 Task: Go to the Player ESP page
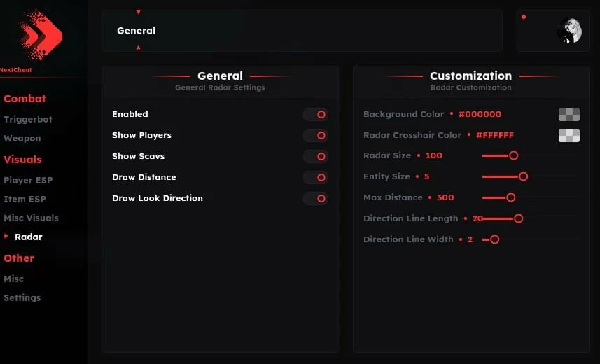(x=28, y=180)
